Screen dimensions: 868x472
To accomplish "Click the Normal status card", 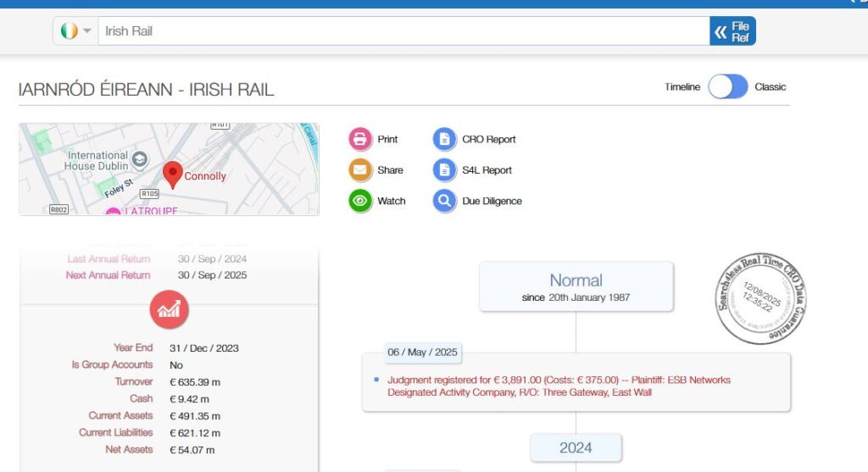I will tap(576, 286).
